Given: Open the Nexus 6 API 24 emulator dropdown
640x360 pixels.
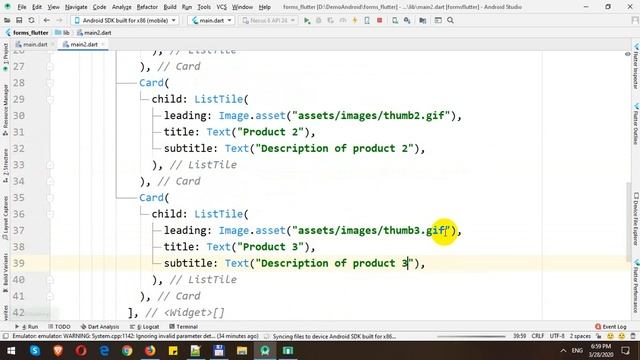Looking at the screenshot, I should (268, 20).
